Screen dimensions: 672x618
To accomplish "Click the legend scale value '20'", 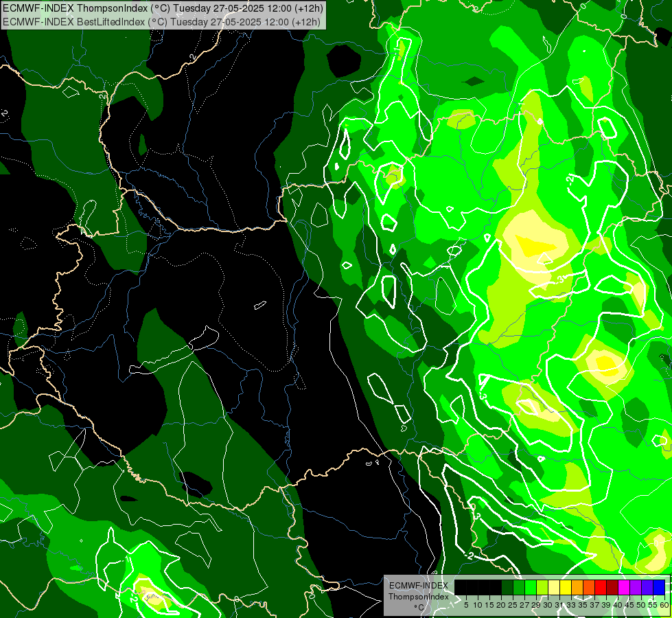I will (501, 605).
